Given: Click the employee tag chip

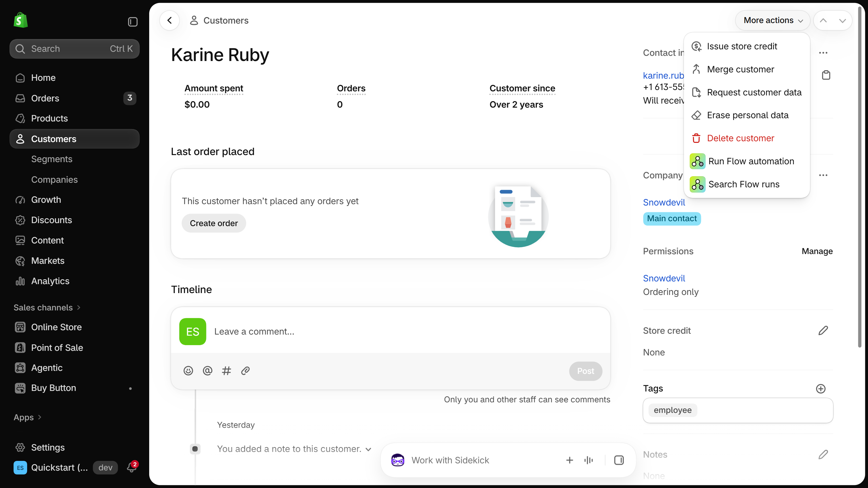Looking at the screenshot, I should [x=673, y=410].
